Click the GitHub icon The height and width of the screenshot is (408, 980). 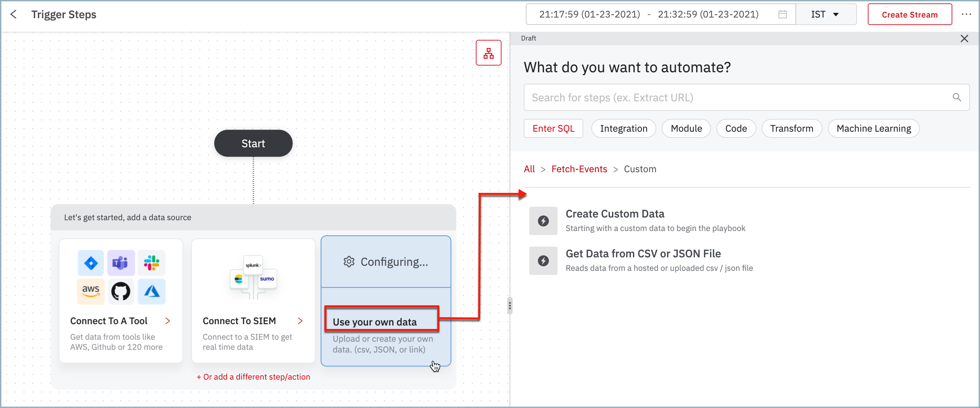121,292
